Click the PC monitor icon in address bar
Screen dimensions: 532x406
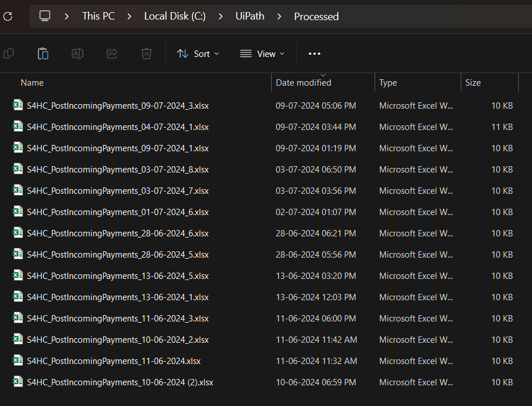45,16
